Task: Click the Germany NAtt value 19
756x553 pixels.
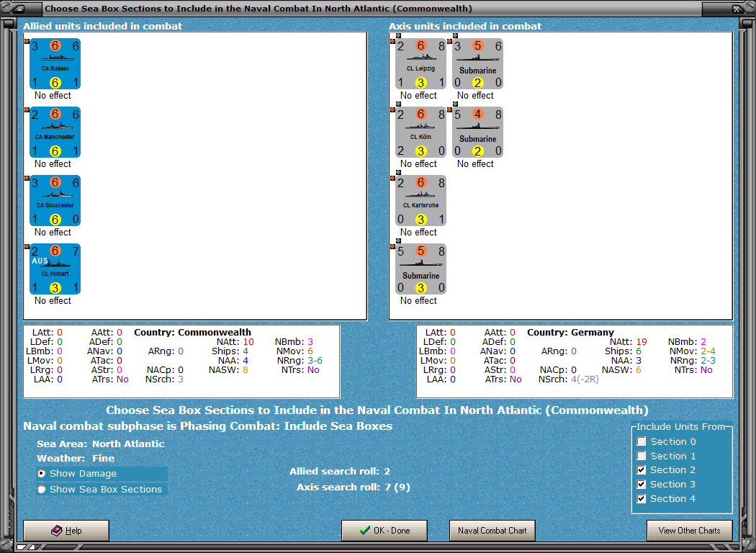Action: [x=642, y=341]
